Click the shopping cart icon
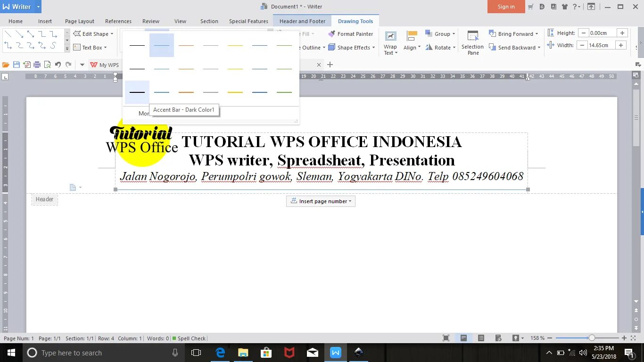 (531, 7)
